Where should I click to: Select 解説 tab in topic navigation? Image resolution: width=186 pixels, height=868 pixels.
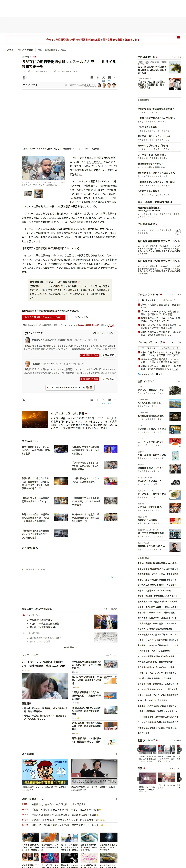coord(40,50)
